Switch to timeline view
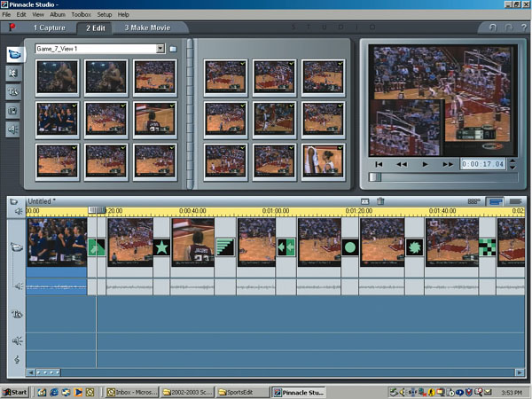532x399 pixels. [496, 202]
